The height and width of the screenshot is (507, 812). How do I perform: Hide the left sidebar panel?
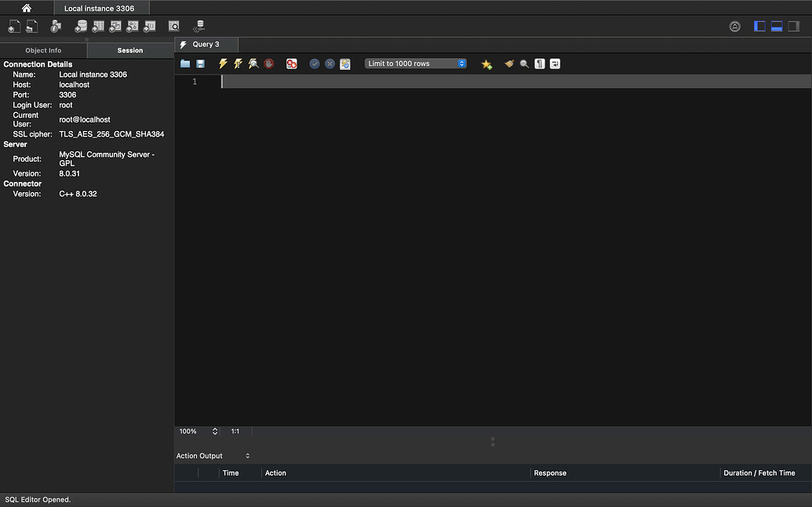(x=759, y=27)
